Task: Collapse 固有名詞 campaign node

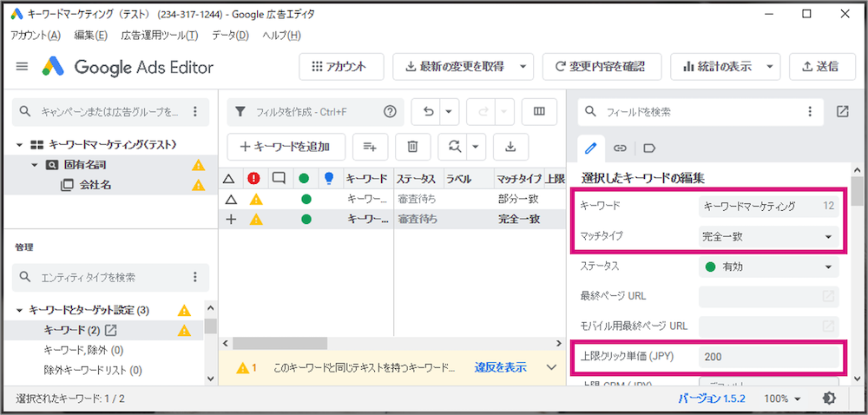Action: click(x=35, y=165)
